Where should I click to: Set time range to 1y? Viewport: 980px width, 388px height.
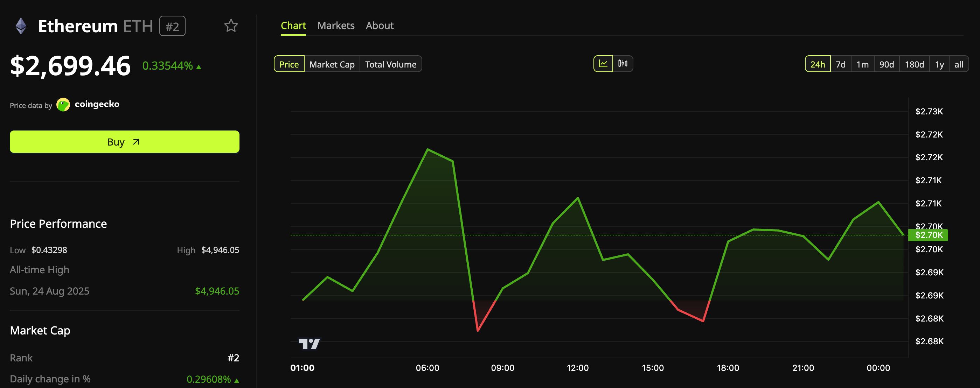point(939,64)
